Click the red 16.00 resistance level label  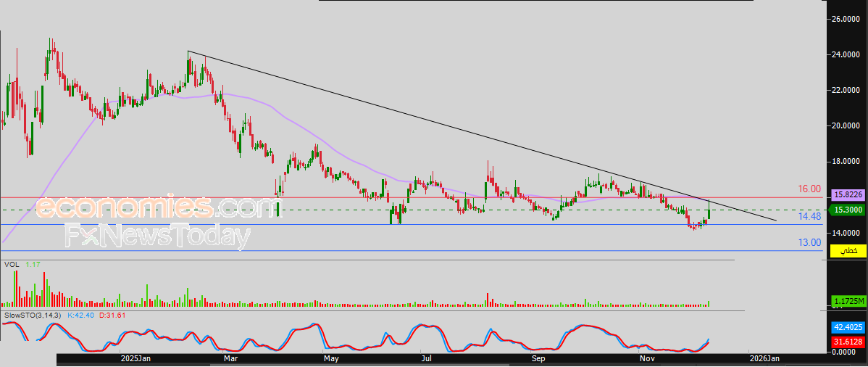click(x=809, y=189)
